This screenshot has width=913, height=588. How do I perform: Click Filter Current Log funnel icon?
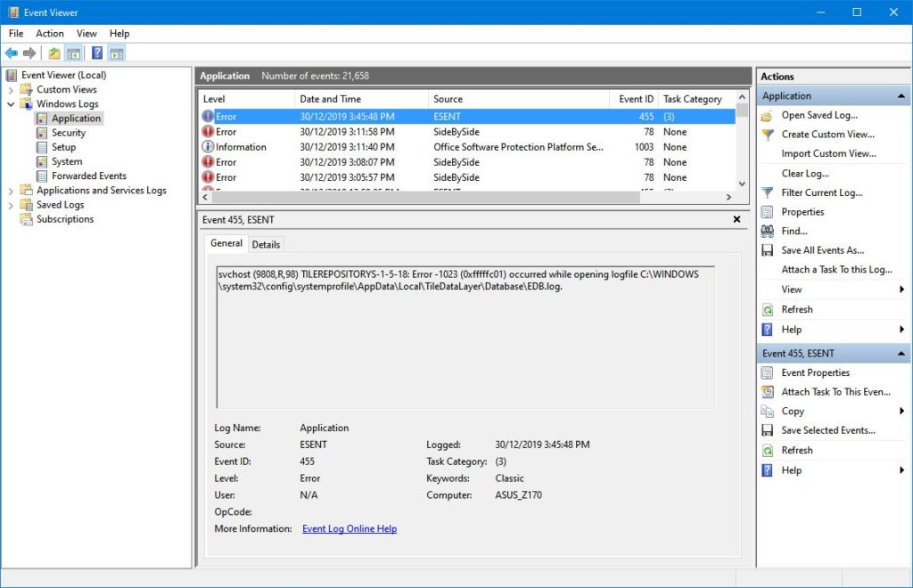[768, 192]
